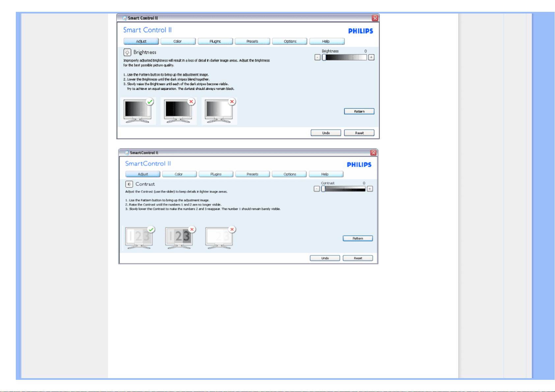The height and width of the screenshot is (392, 555).
Task: Click Undo in the Brightness window
Action: (326, 133)
